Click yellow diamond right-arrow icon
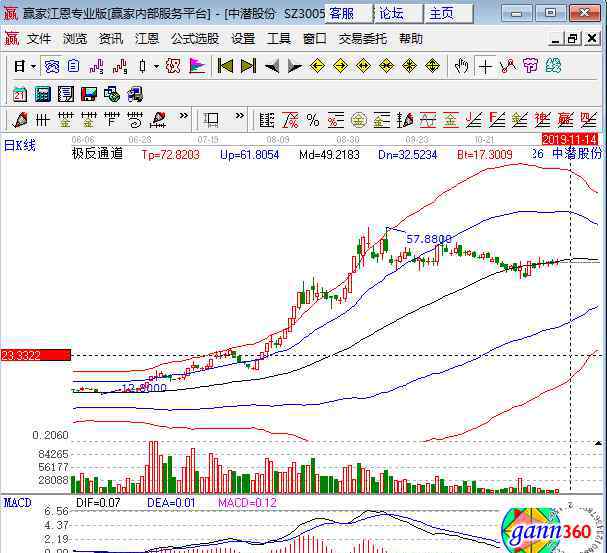The width and height of the screenshot is (607, 553). pyautogui.click(x=340, y=66)
